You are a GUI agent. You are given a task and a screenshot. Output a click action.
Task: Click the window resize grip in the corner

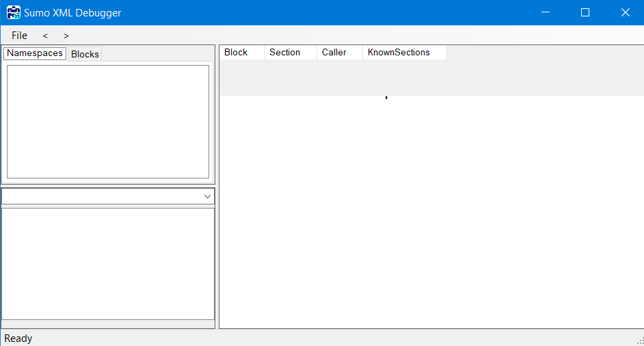pos(639,341)
